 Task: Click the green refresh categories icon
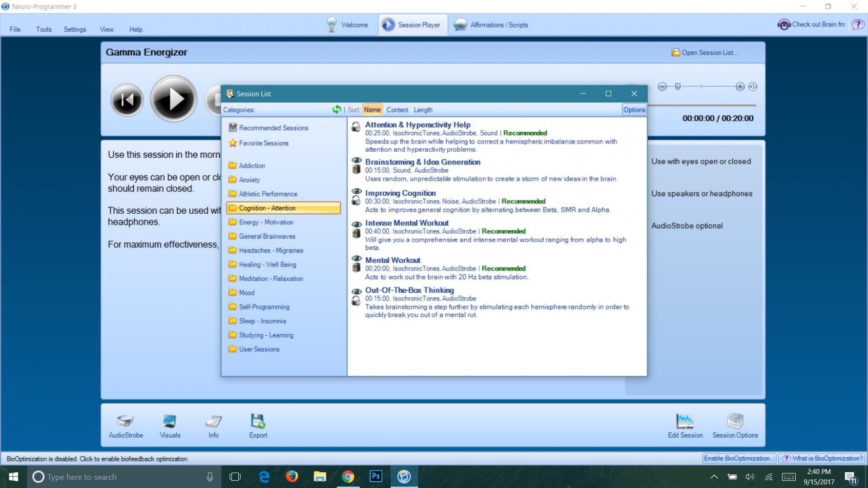click(336, 110)
